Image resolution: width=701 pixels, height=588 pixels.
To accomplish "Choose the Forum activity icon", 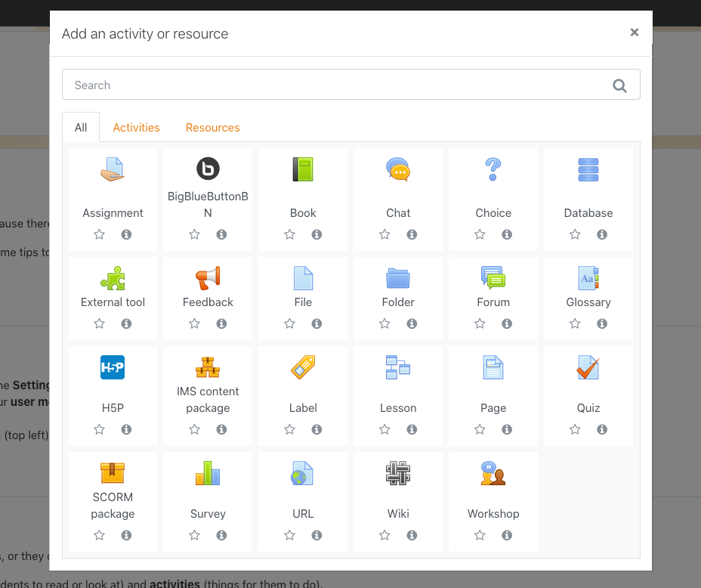I will click(493, 277).
